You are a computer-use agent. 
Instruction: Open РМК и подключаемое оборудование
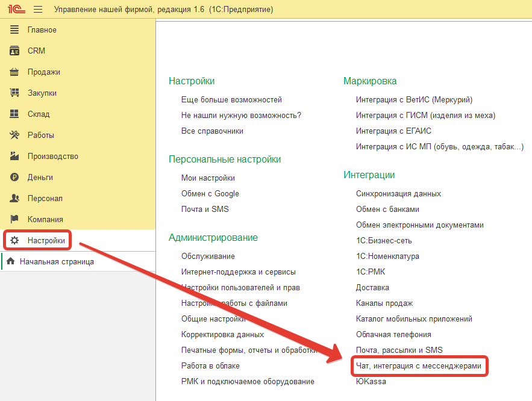248,381
